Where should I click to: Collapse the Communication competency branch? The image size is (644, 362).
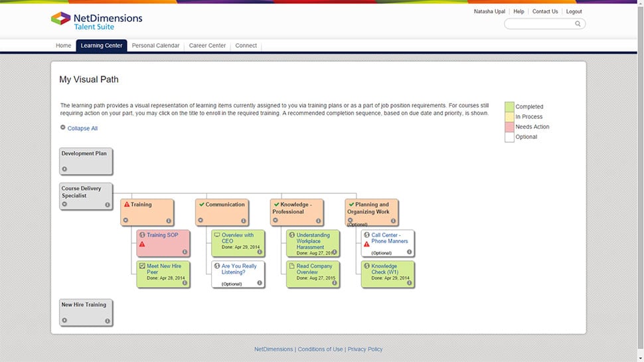point(201,221)
